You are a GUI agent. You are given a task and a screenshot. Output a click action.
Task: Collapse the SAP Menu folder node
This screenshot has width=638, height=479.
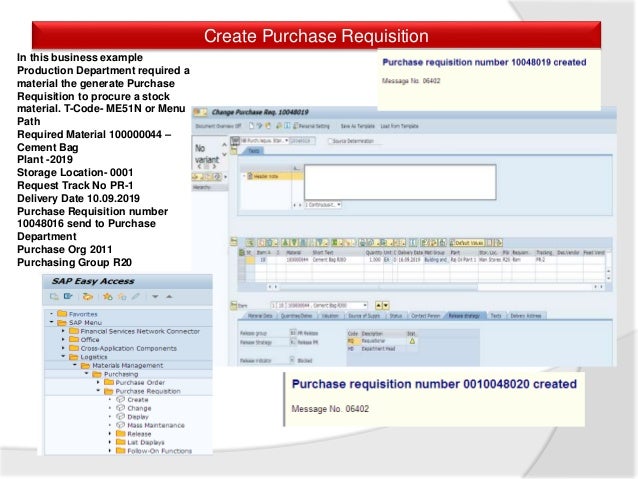click(x=52, y=322)
